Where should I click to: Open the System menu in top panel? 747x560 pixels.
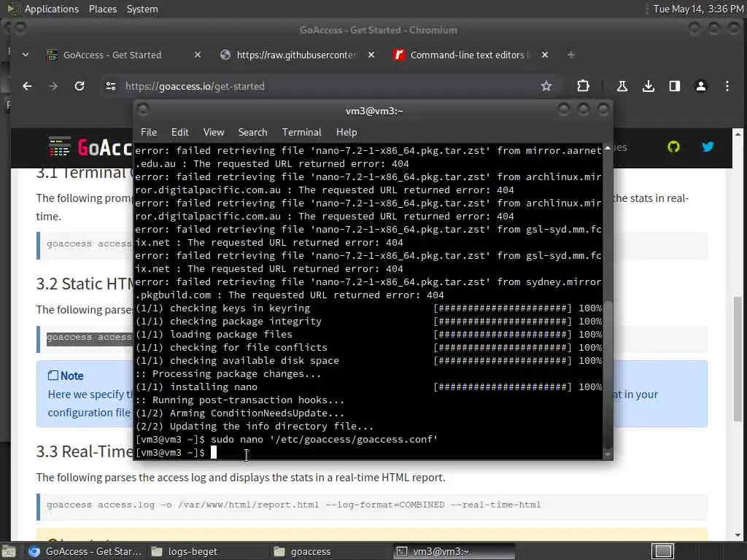click(142, 9)
